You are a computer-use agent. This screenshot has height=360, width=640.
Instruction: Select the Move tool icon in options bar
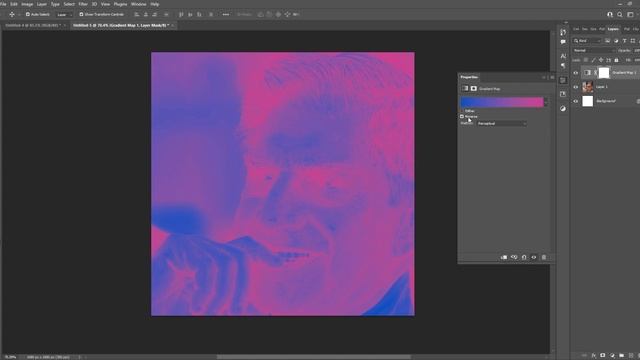(11, 14)
